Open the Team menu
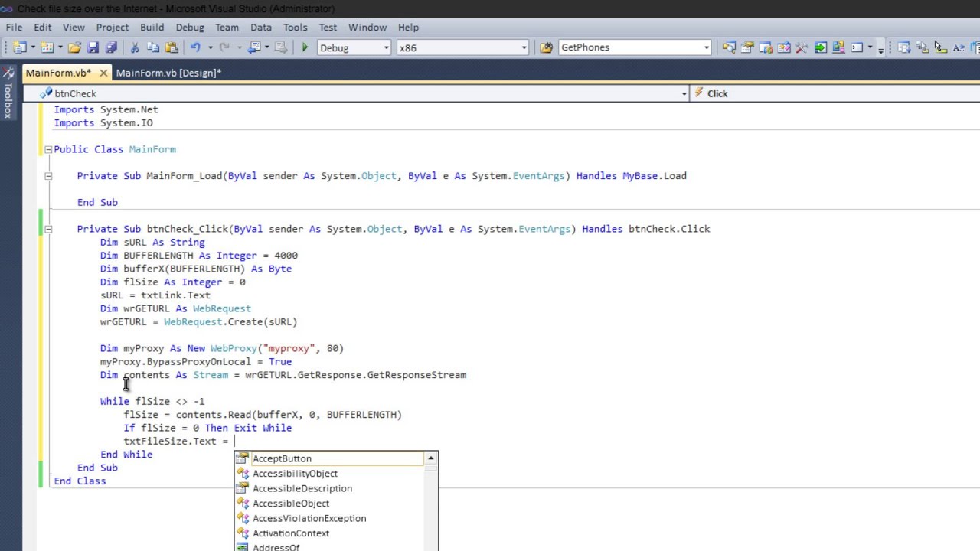Image resolution: width=980 pixels, height=551 pixels. [x=227, y=27]
